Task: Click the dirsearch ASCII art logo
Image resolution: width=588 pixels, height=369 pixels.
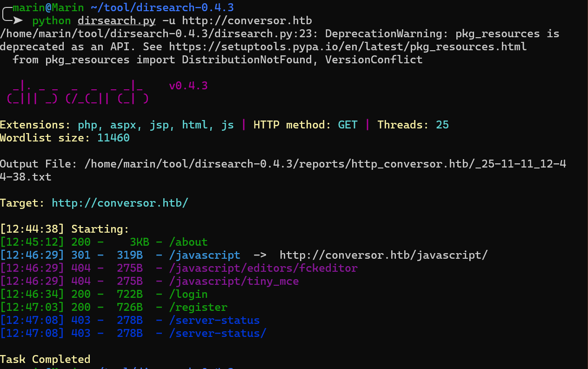Action: [78, 92]
